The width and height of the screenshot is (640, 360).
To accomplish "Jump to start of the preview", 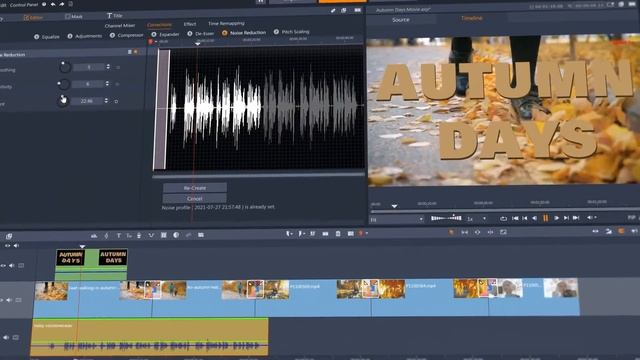I will [x=515, y=218].
